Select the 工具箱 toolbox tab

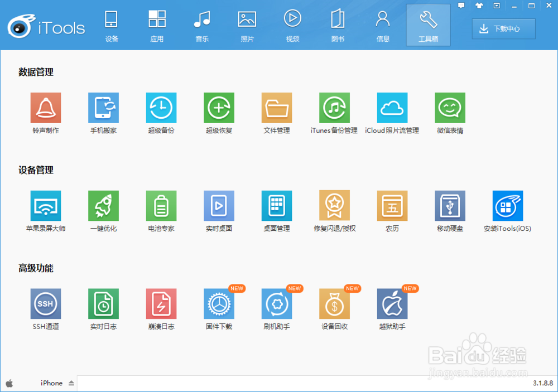pyautogui.click(x=428, y=25)
